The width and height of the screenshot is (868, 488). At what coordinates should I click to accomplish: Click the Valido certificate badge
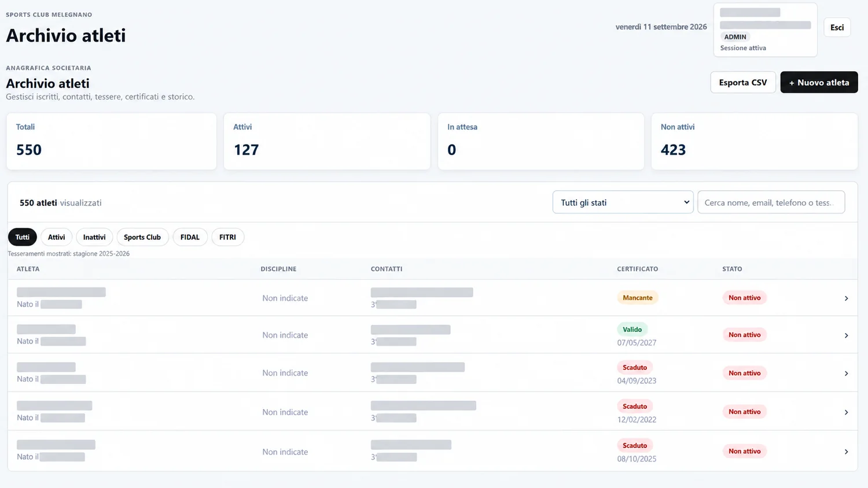(x=632, y=330)
